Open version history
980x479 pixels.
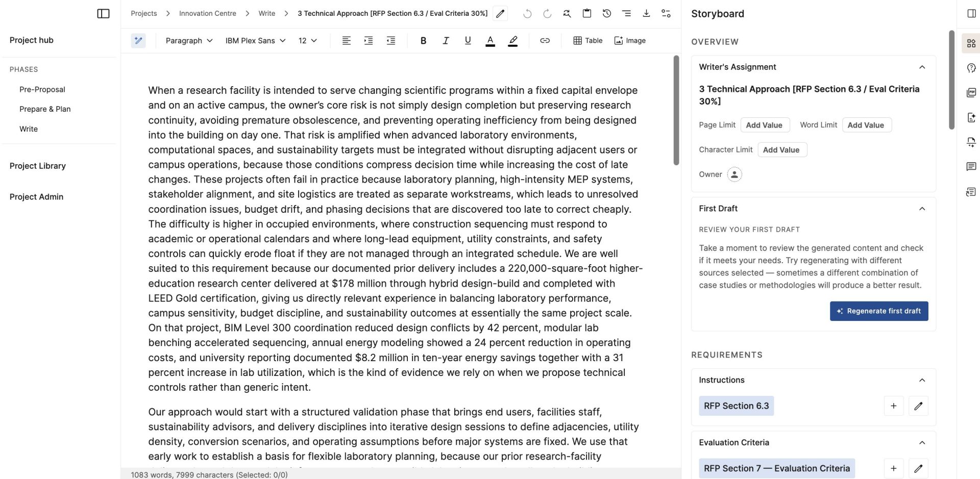[x=607, y=14]
